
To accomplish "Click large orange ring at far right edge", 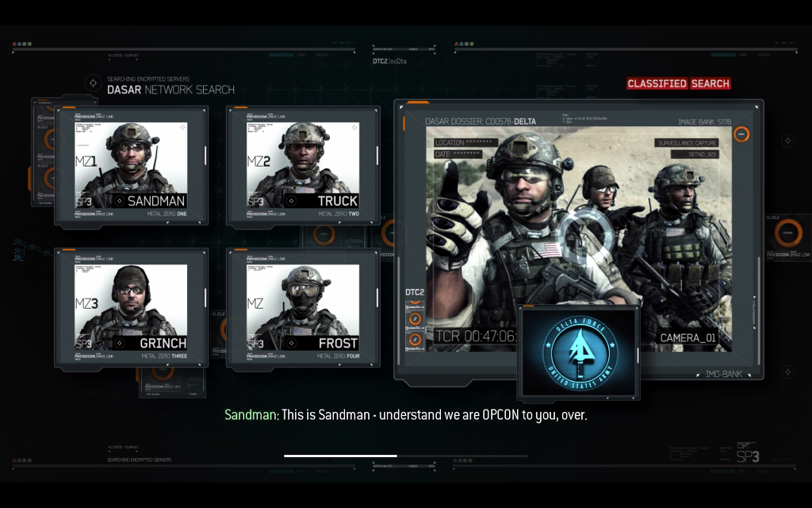I will [788, 233].
